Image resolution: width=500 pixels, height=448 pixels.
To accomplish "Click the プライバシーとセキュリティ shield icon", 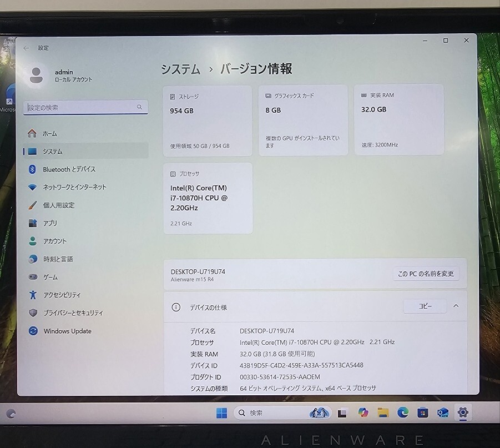I will pos(33,313).
